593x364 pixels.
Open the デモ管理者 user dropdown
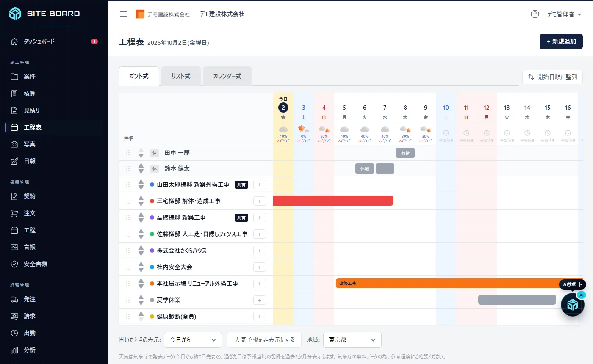pyautogui.click(x=564, y=14)
